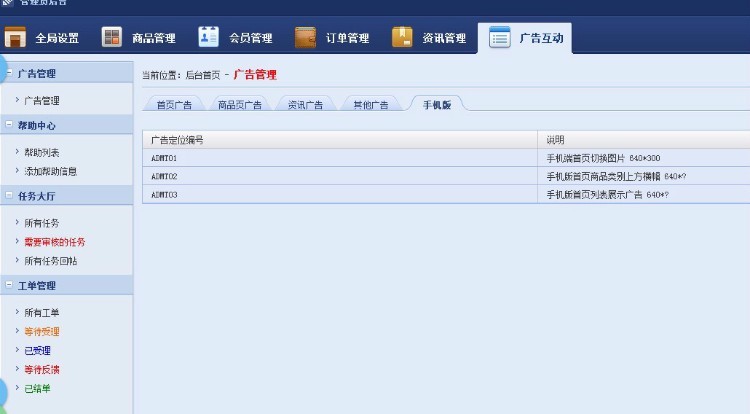Open 商品管理 menu label

coord(154,38)
